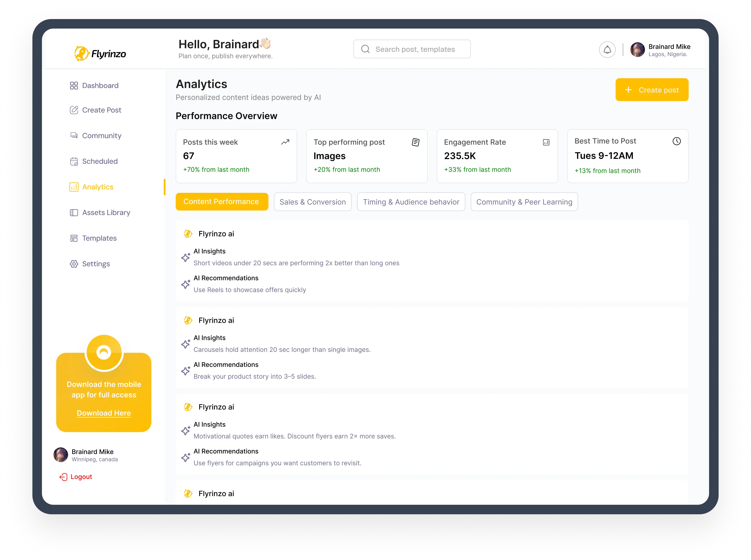
Task: Open Scheduled from the sidebar
Action: [94, 161]
